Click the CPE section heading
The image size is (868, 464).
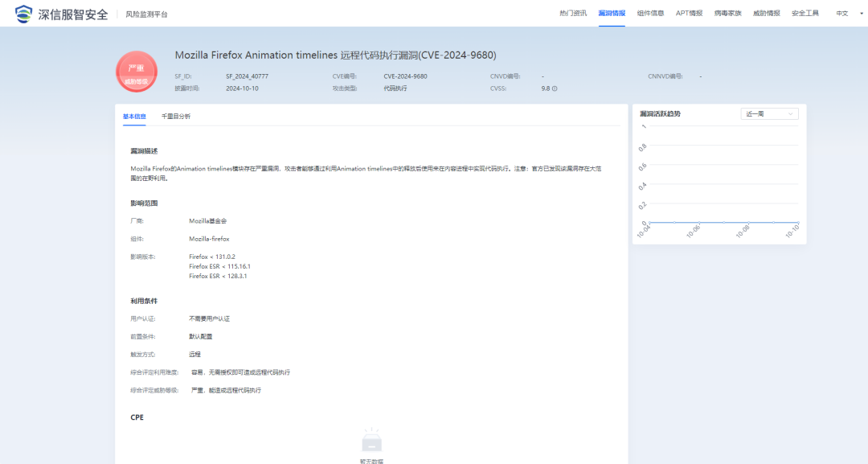click(x=137, y=417)
